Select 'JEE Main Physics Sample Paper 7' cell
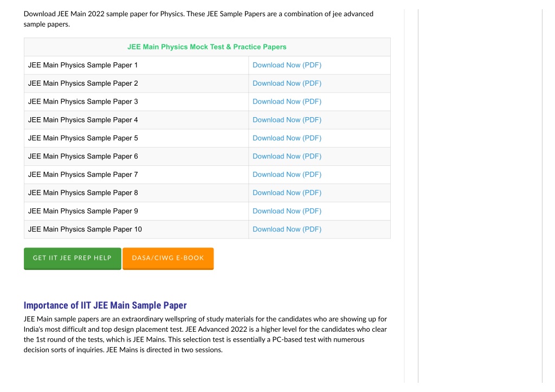Screen dimensions: 555x392 coord(136,175)
